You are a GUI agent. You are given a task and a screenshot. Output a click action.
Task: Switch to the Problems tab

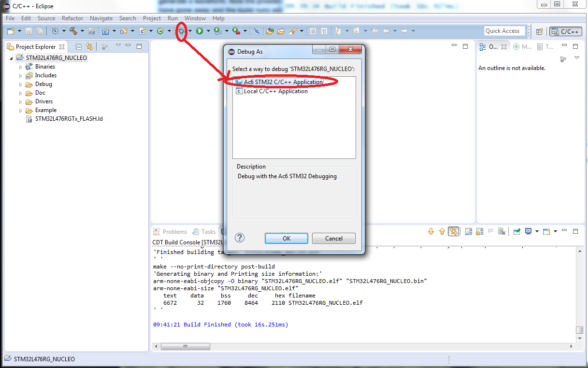pyautogui.click(x=170, y=232)
